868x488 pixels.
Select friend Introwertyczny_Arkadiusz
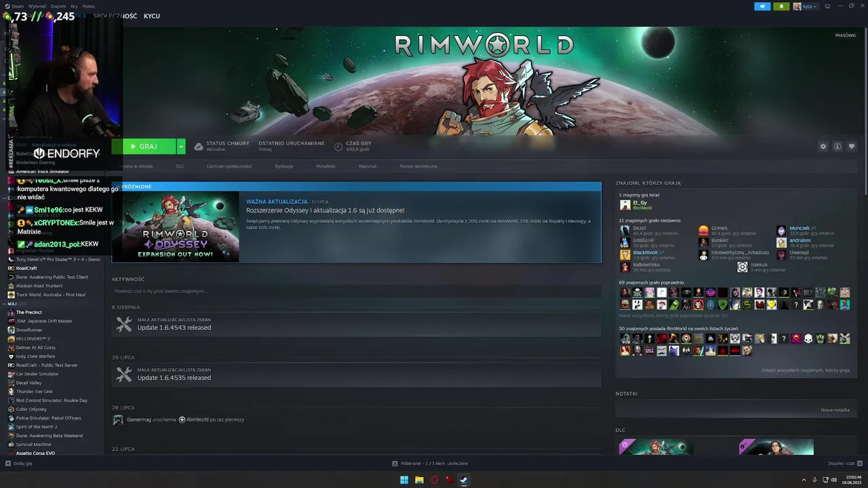click(740, 252)
